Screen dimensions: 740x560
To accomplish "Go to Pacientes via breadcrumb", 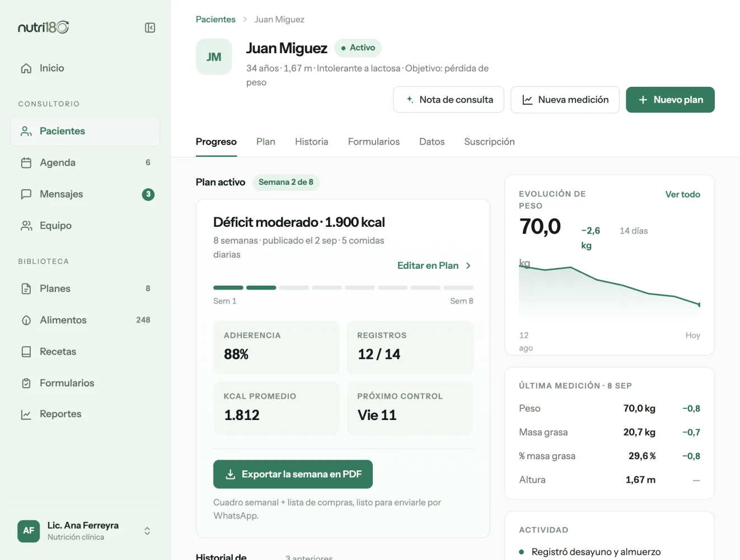I will click(x=216, y=20).
